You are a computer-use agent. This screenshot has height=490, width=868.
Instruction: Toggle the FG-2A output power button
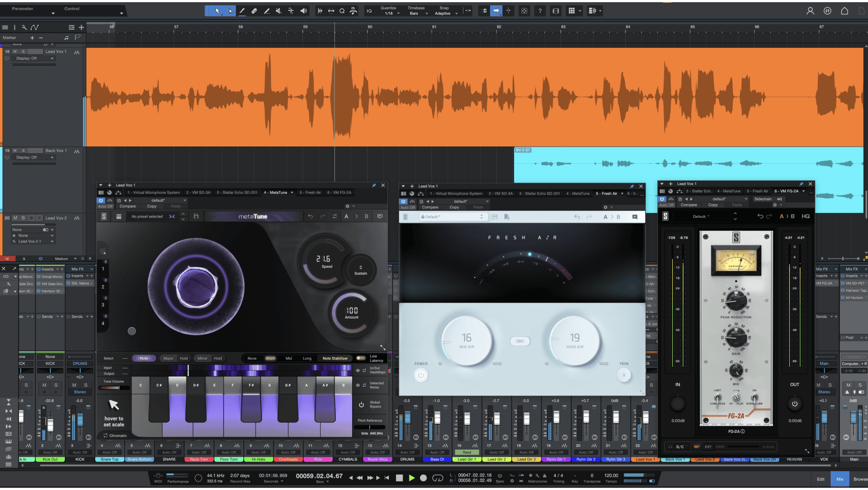coord(794,404)
